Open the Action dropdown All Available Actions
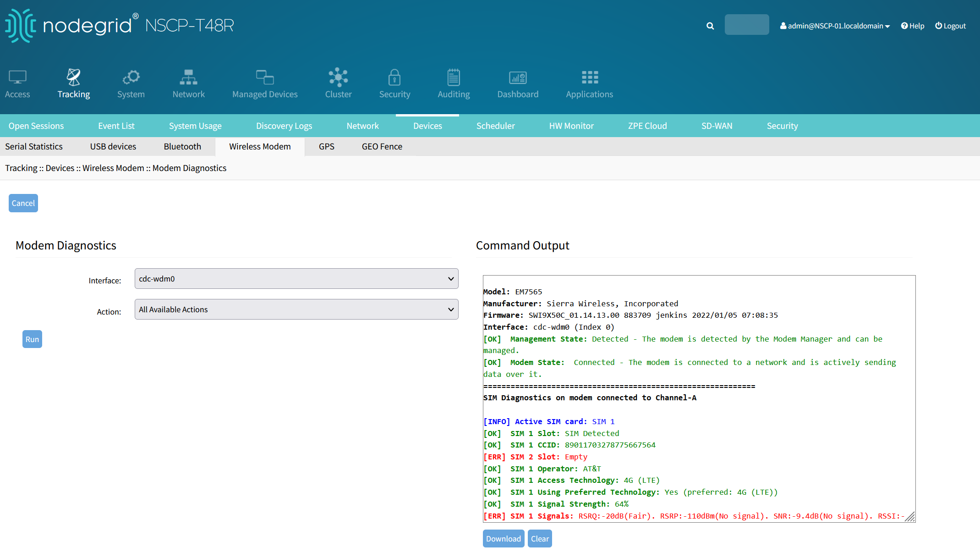 296,309
